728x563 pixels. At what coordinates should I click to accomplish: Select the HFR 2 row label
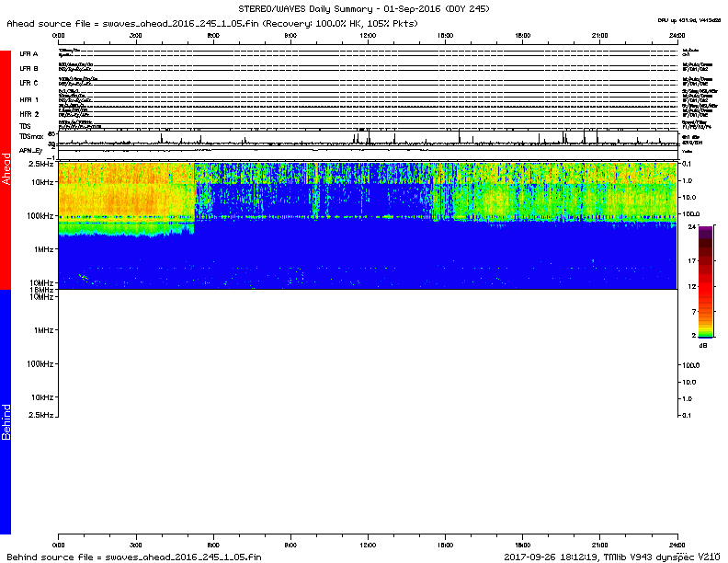click(x=28, y=114)
